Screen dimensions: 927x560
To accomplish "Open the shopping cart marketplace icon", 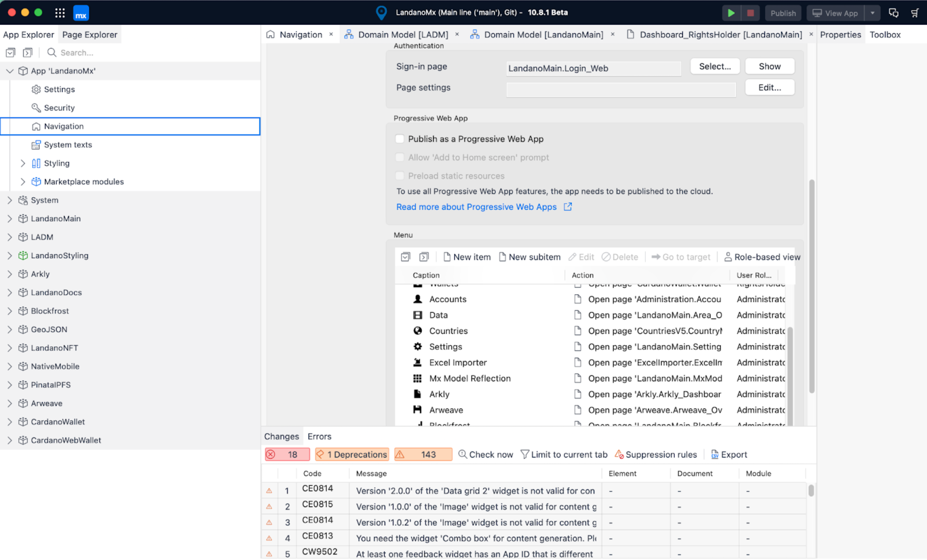I will coord(915,13).
